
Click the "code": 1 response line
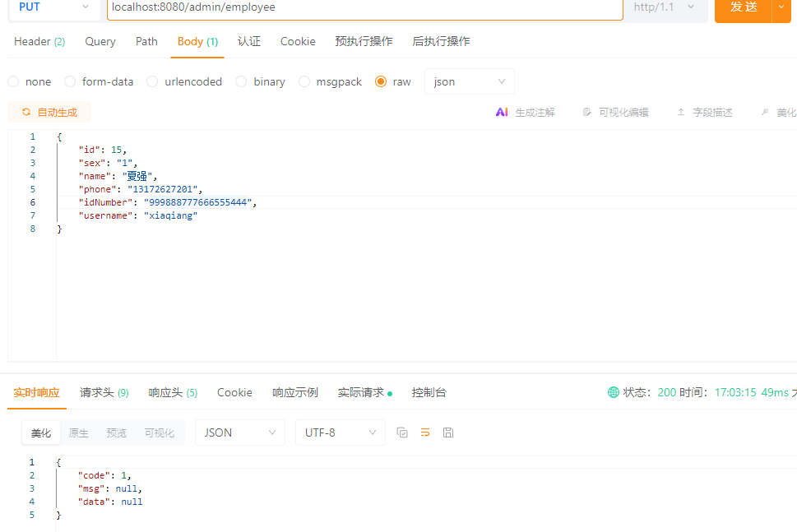pyautogui.click(x=104, y=475)
